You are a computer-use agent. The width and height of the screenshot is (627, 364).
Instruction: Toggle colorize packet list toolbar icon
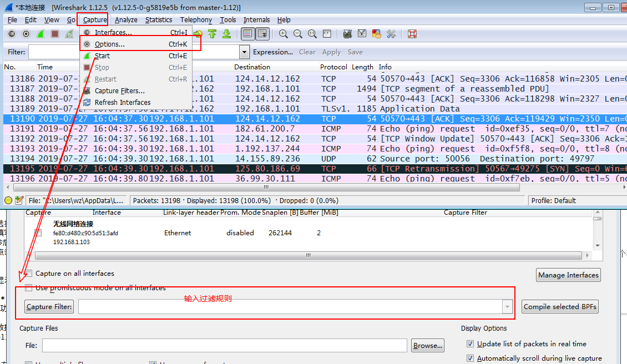(x=248, y=34)
